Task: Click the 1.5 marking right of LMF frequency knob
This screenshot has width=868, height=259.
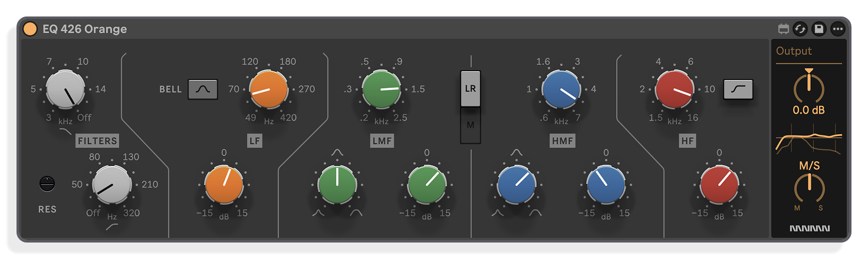Action: pyautogui.click(x=417, y=89)
